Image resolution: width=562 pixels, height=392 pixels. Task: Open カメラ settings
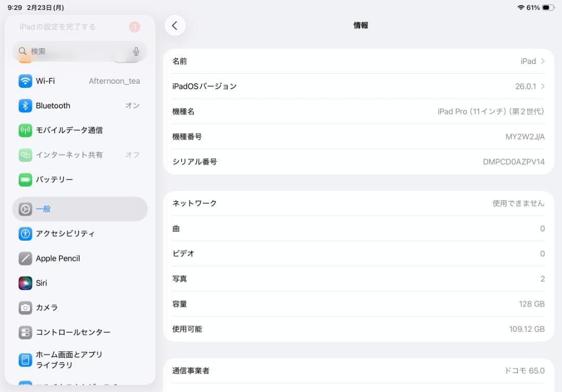pyautogui.click(x=80, y=308)
